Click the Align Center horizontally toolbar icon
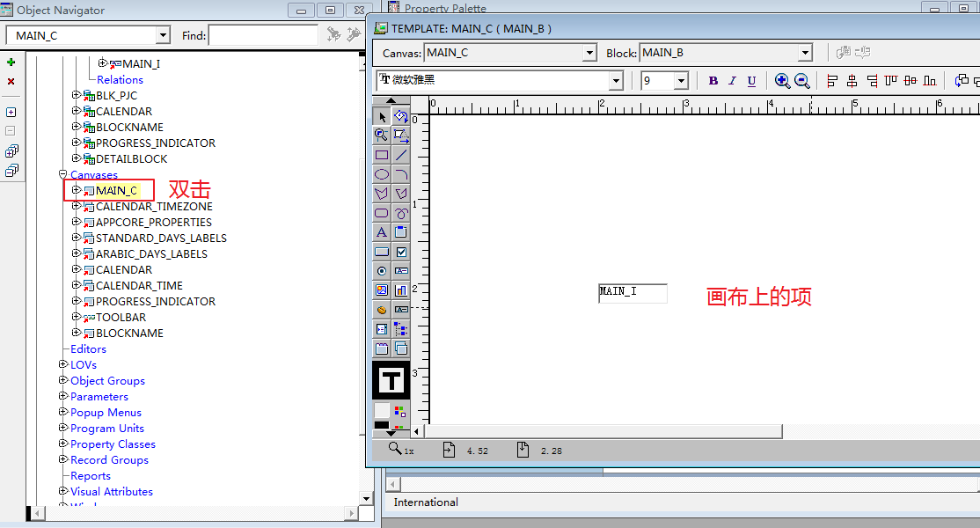This screenshot has height=528, width=980. click(x=852, y=81)
